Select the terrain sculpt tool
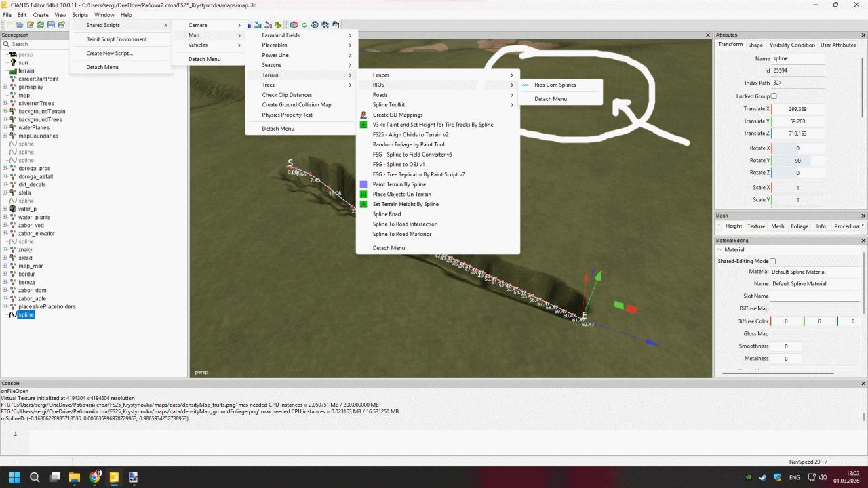This screenshot has height=488, width=868. 257,24
